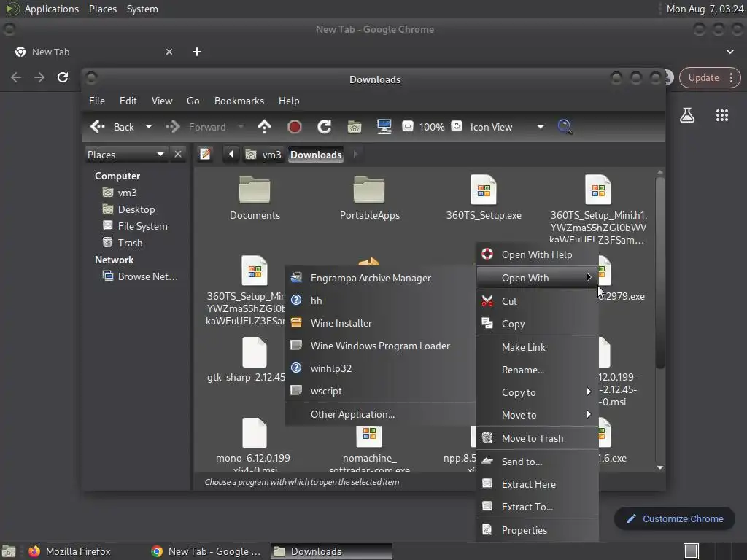747x560 pixels.
Task: Click the vm3 path bar button
Action: (x=263, y=155)
